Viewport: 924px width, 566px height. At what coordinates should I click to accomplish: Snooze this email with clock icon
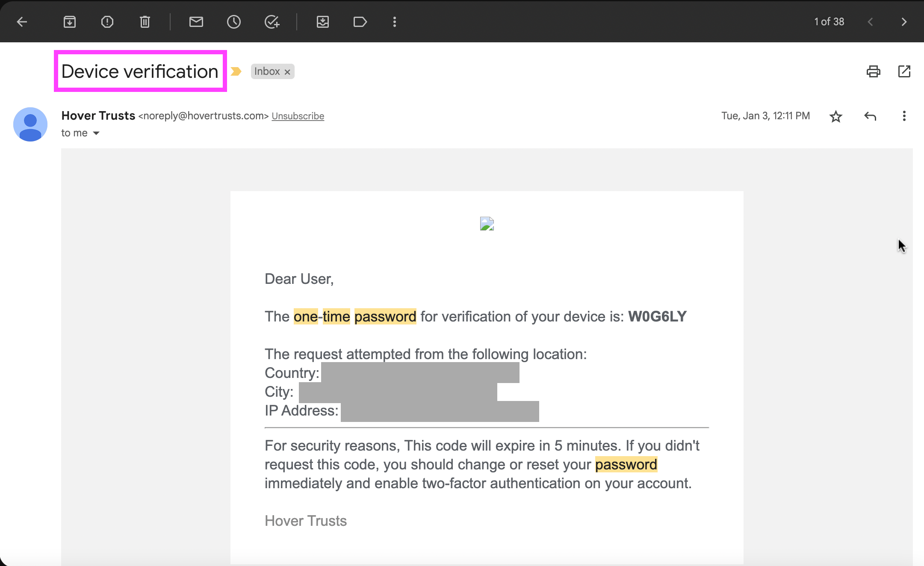[234, 22]
